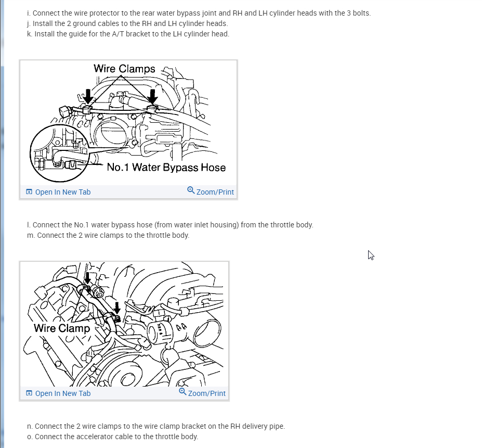Click the magnifier icon under Wire Clamp engine diagram
The image size is (482, 448).
[183, 391]
